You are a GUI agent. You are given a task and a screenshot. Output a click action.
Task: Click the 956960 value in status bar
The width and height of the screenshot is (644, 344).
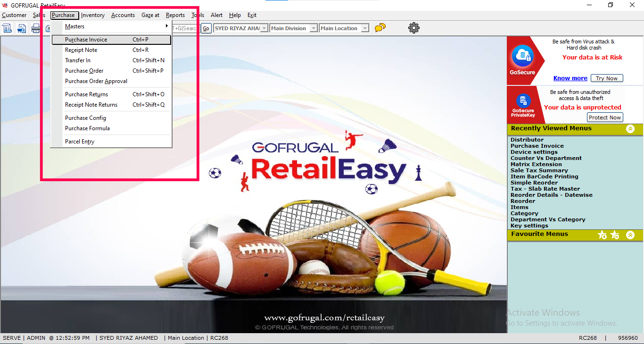[x=628, y=338]
